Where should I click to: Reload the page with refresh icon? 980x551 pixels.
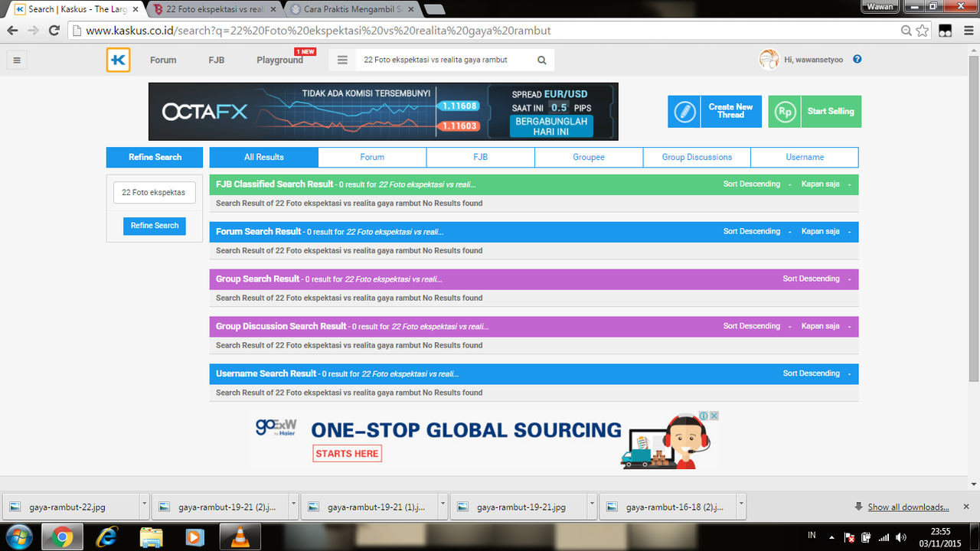(54, 31)
